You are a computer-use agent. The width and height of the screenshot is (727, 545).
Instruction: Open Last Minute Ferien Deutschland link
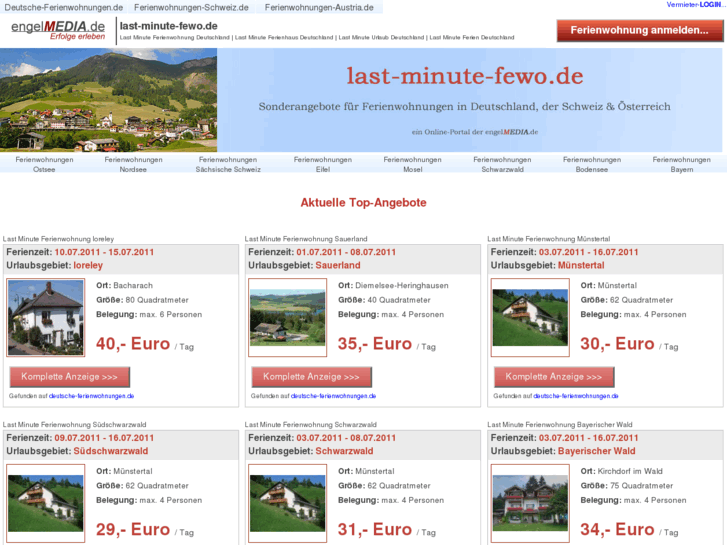point(472,38)
